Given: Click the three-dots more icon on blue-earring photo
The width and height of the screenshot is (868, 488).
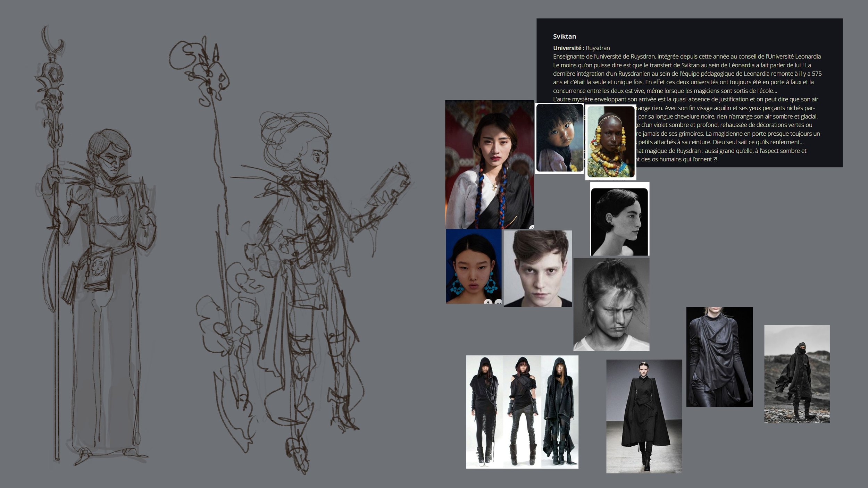Looking at the screenshot, I should point(498,302).
